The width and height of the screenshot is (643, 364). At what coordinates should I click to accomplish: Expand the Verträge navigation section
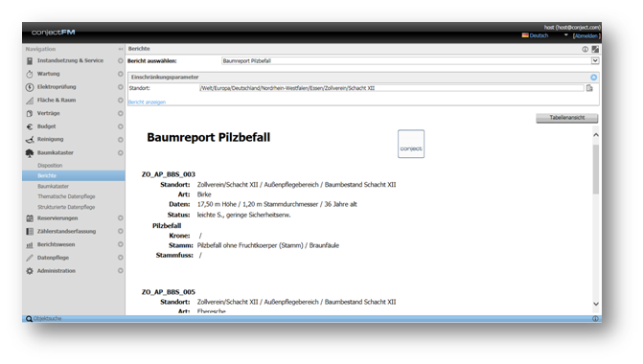pos(121,113)
